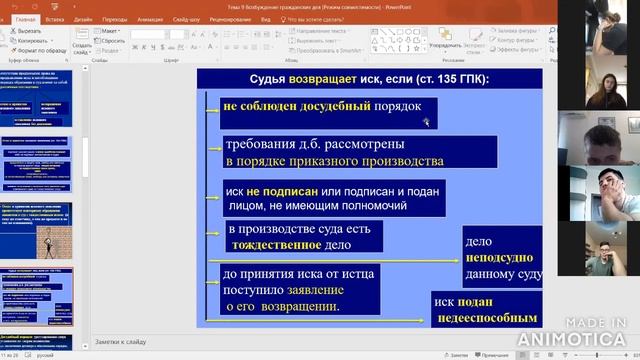Clear all formatting icon
Viewport: 640px width, 360px height.
(215, 35)
